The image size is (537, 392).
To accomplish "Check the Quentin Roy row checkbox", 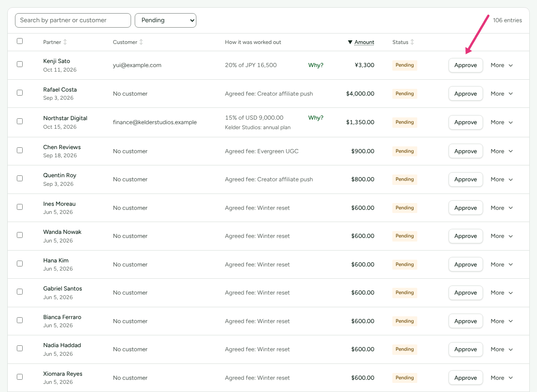I will tap(20, 178).
